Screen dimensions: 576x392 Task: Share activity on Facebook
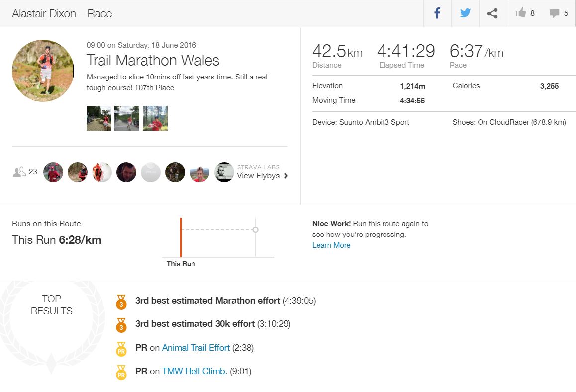[437, 13]
